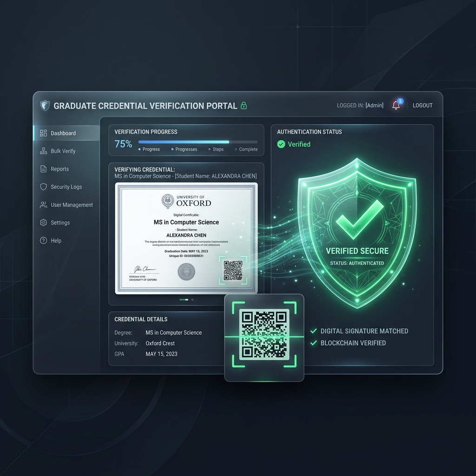The width and height of the screenshot is (476, 476).
Task: Click 'STATUS: AUTHENTICATED' on the shield
Action: click(357, 263)
